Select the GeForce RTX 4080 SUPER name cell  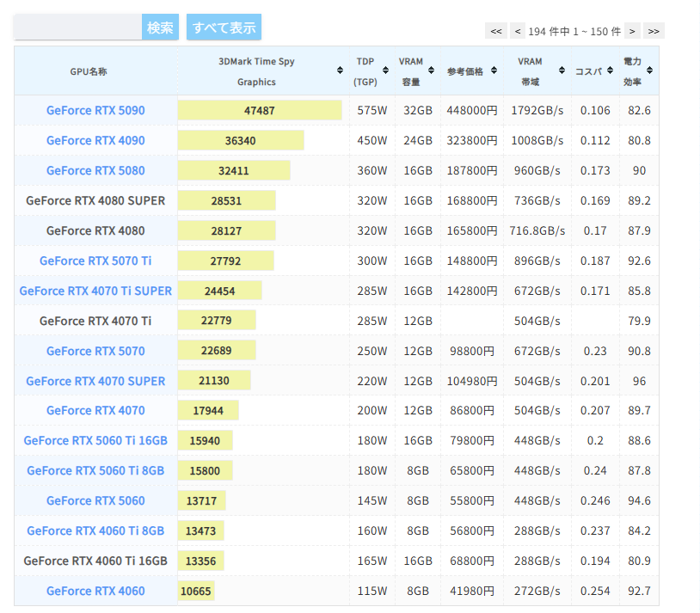tap(95, 200)
